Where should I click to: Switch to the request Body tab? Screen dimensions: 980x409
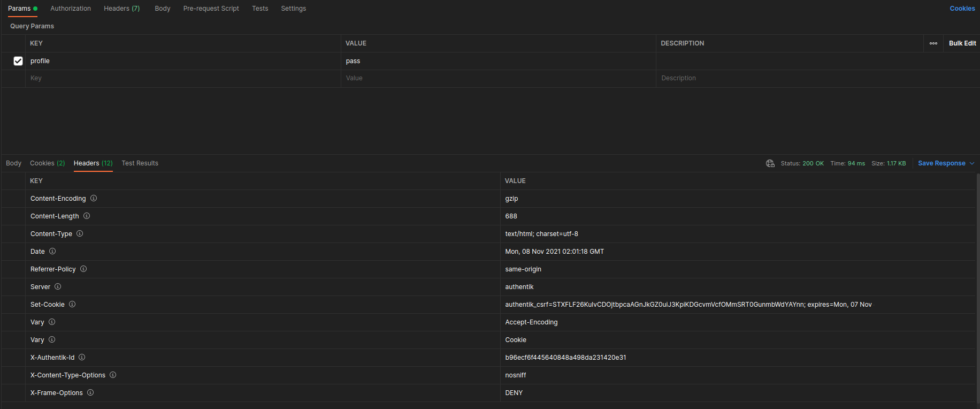point(163,9)
